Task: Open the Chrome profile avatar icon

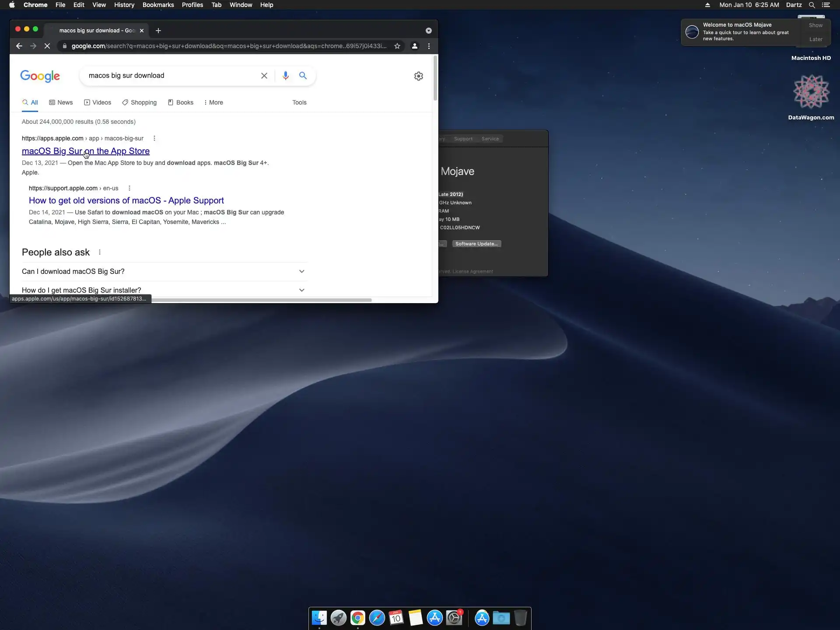Action: click(415, 46)
